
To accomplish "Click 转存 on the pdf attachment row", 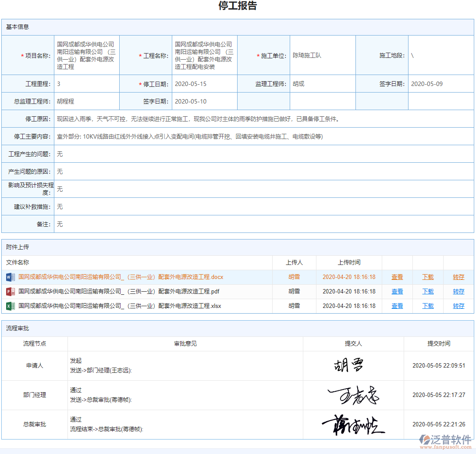I will click(x=458, y=291).
